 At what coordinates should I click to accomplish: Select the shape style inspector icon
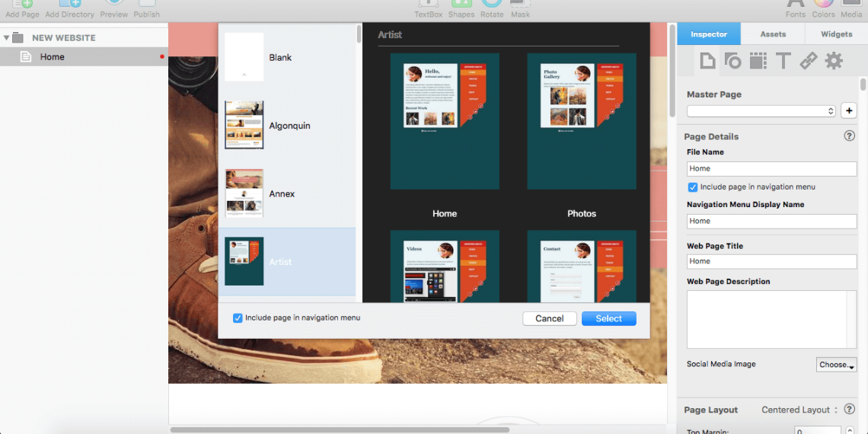pyautogui.click(x=732, y=61)
